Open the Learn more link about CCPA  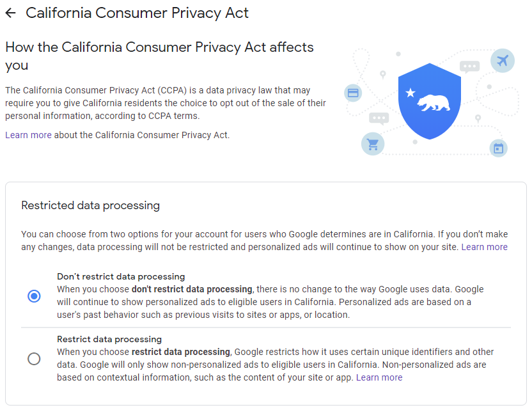point(28,135)
